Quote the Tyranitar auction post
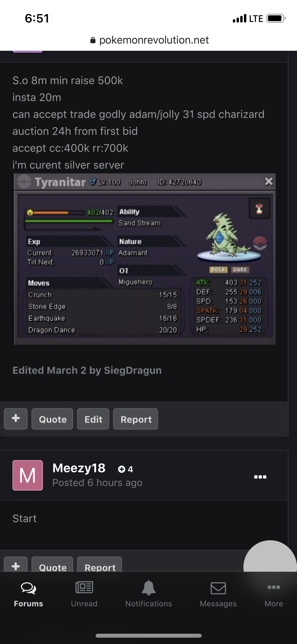297x644 pixels. 52,419
